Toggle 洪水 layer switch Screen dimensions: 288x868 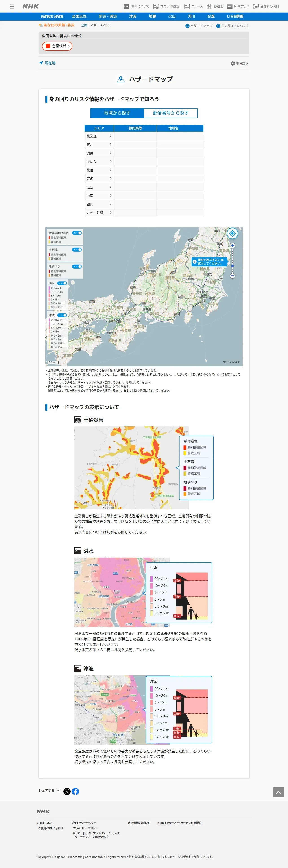pyautogui.click(x=62, y=283)
